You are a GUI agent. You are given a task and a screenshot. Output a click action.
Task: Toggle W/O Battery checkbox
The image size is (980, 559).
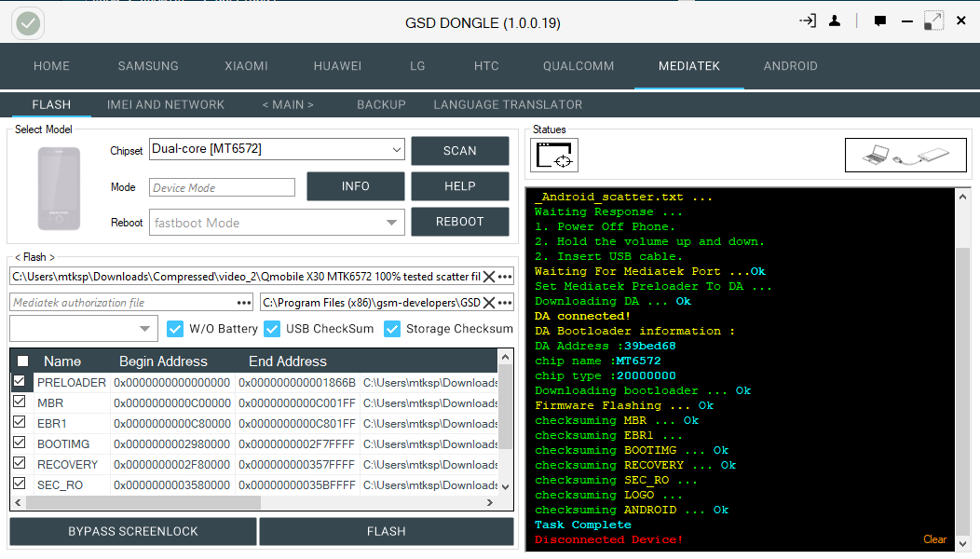(x=176, y=329)
